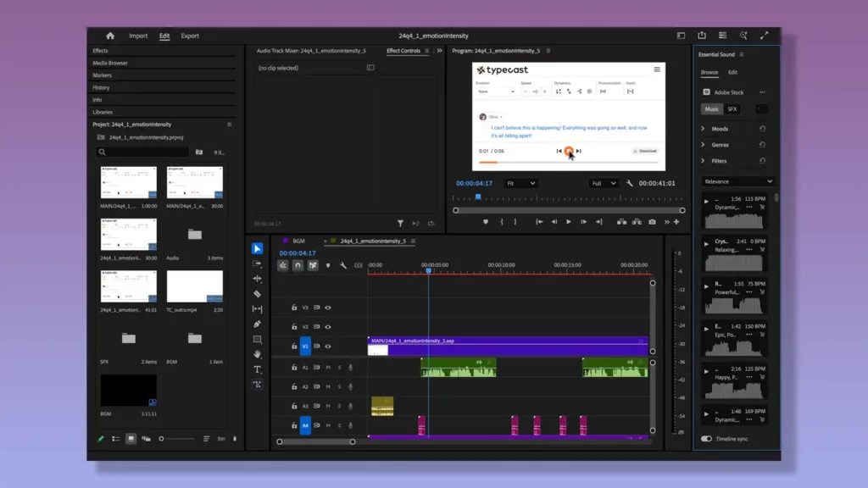The height and width of the screenshot is (488, 868).
Task: Switch to Audio Track Mixer tab
Action: pyautogui.click(x=311, y=51)
